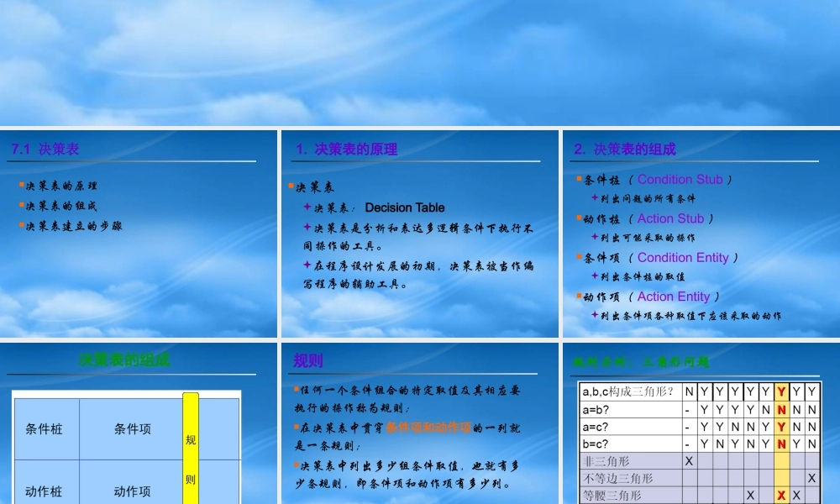Click the green title '规则示例：三角形问题'
This screenshot has height=504, width=840.
click(641, 362)
